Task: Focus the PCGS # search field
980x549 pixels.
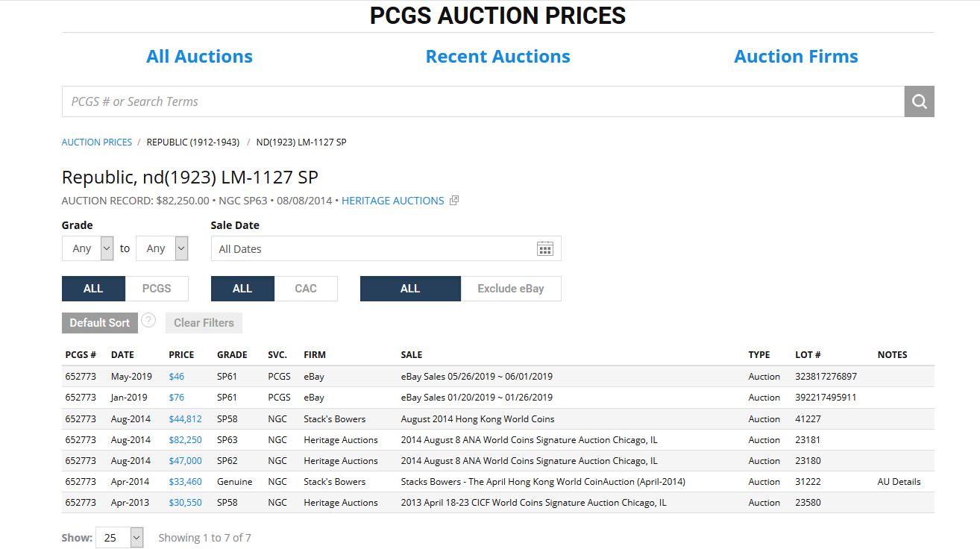Action: pyautogui.click(x=483, y=101)
